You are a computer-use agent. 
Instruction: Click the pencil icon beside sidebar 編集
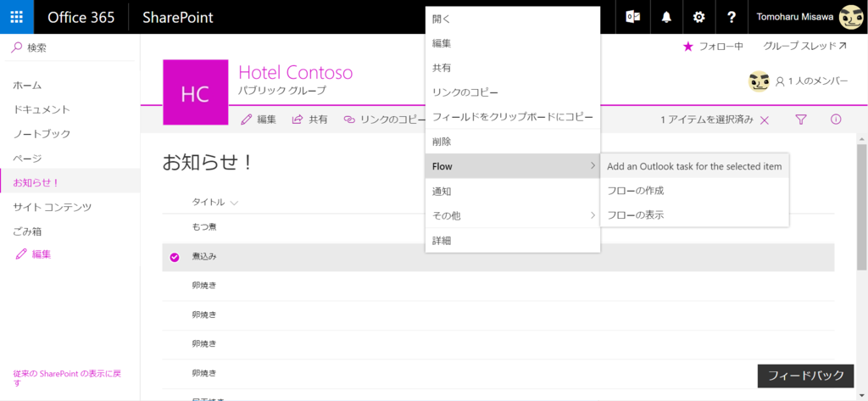pyautogui.click(x=21, y=254)
